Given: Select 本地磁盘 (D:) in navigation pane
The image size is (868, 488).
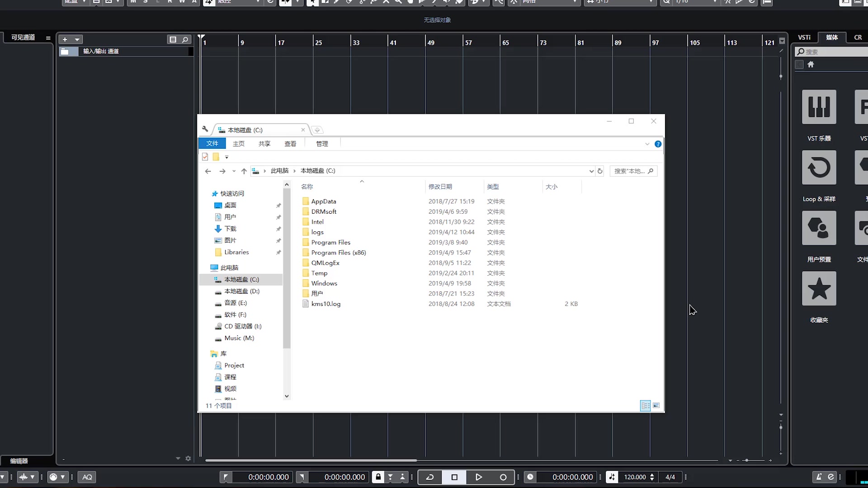Looking at the screenshot, I should coord(241,291).
